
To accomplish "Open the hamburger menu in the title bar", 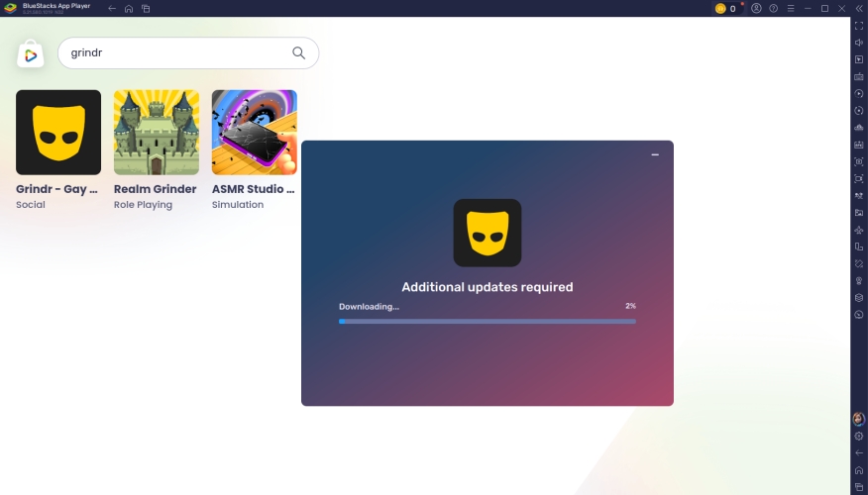I will (x=791, y=8).
